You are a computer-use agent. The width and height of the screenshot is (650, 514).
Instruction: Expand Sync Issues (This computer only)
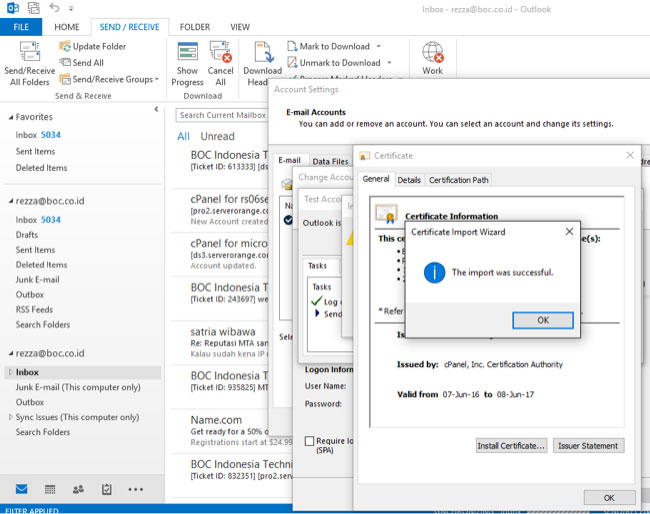coord(11,417)
